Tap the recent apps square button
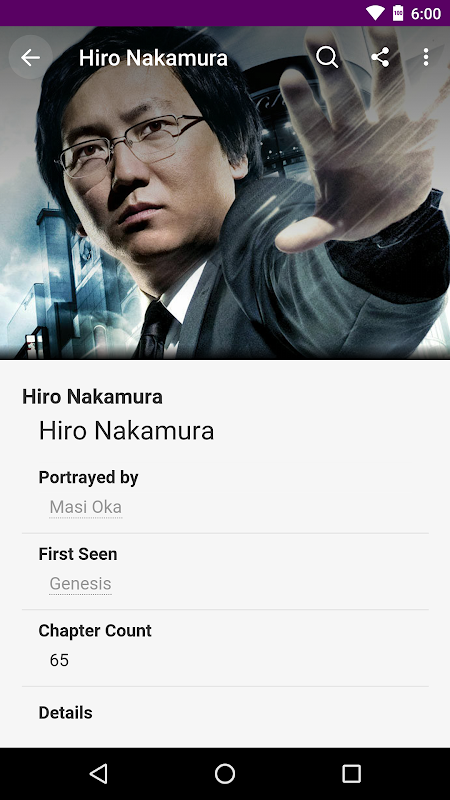This screenshot has width=450, height=800. click(351, 773)
